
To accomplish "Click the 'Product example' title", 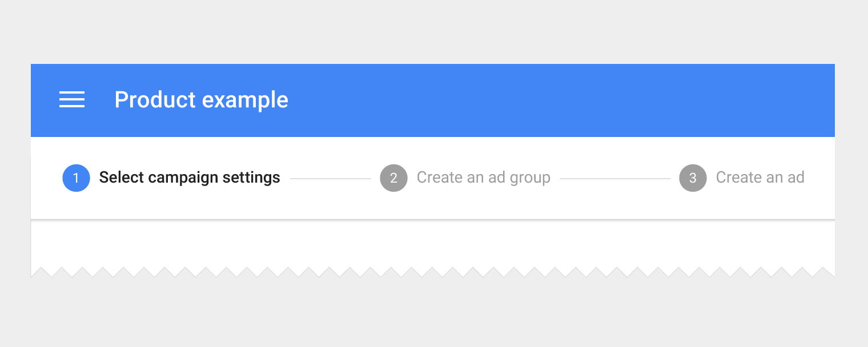I will point(201,100).
